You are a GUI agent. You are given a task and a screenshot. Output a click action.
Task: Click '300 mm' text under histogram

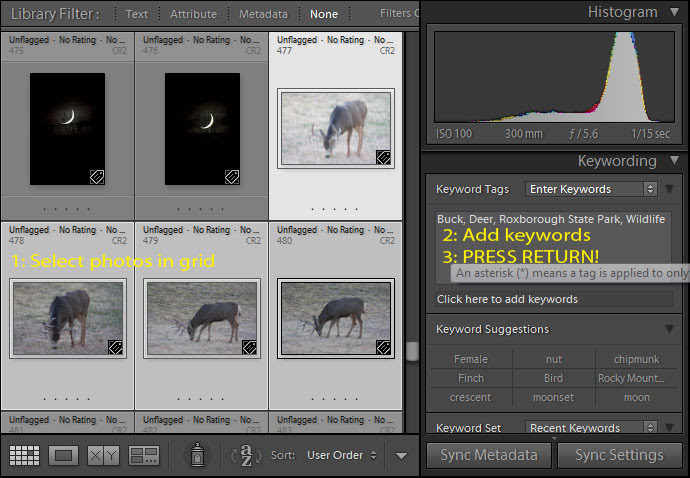[x=524, y=134]
